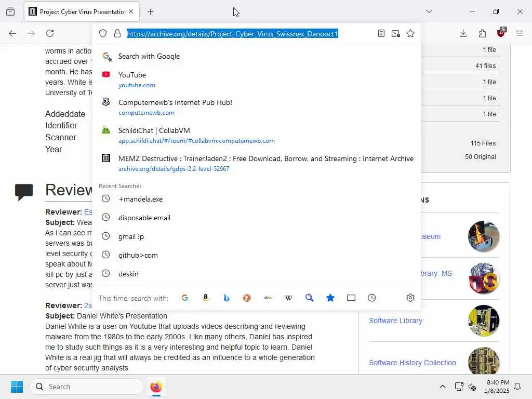The width and height of the screenshot is (532, 399).
Task: Open the Extensions menu
Action: [482, 33]
